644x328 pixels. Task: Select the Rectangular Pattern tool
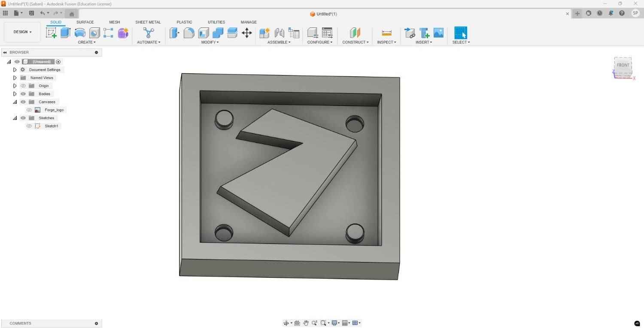click(x=109, y=33)
